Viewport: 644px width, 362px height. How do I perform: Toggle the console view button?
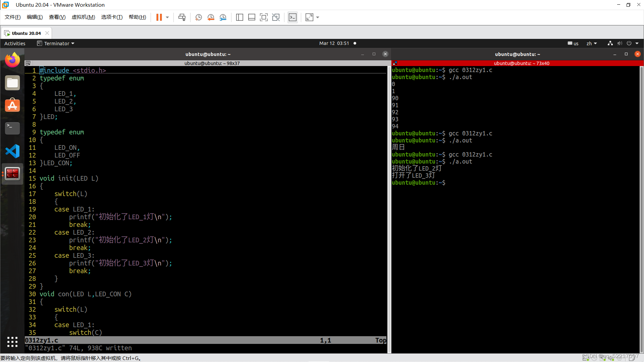(x=292, y=17)
